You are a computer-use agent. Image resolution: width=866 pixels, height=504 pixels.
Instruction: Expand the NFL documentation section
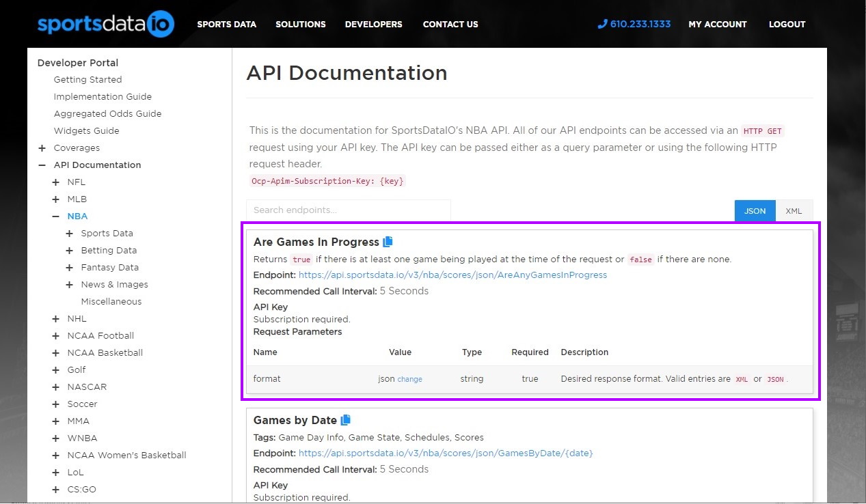56,182
